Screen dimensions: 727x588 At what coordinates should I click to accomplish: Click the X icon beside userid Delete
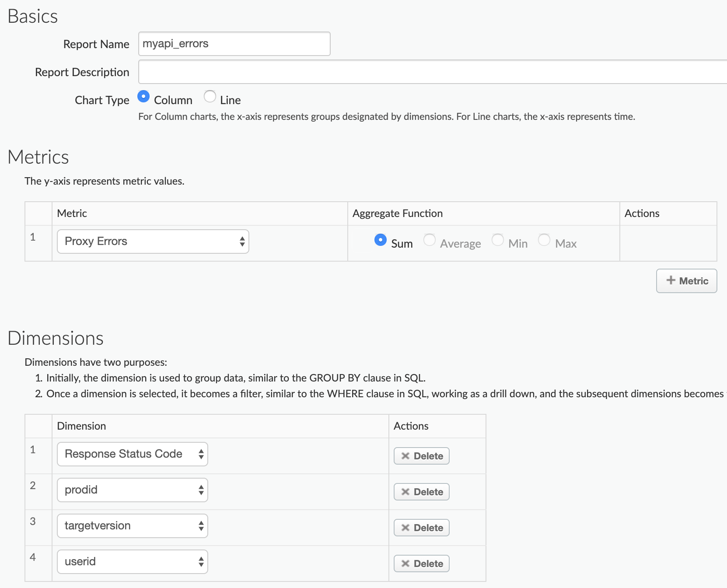tap(405, 563)
